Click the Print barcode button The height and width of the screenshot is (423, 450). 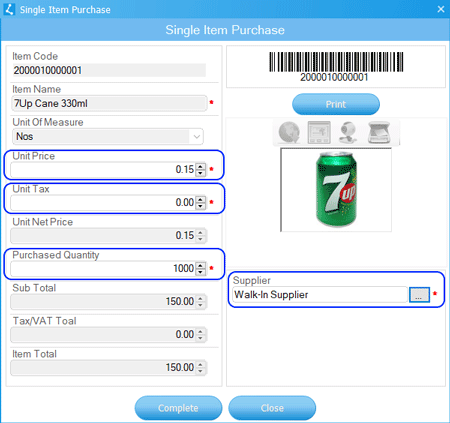(336, 104)
